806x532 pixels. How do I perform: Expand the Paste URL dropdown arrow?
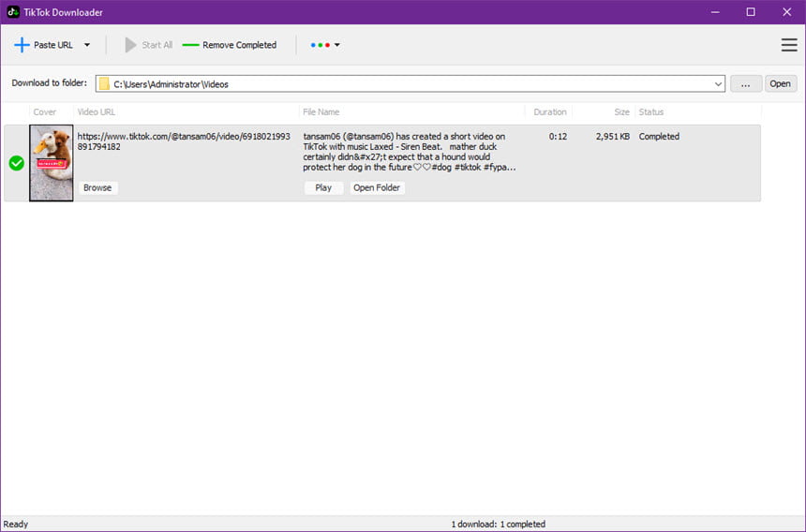[x=87, y=45]
